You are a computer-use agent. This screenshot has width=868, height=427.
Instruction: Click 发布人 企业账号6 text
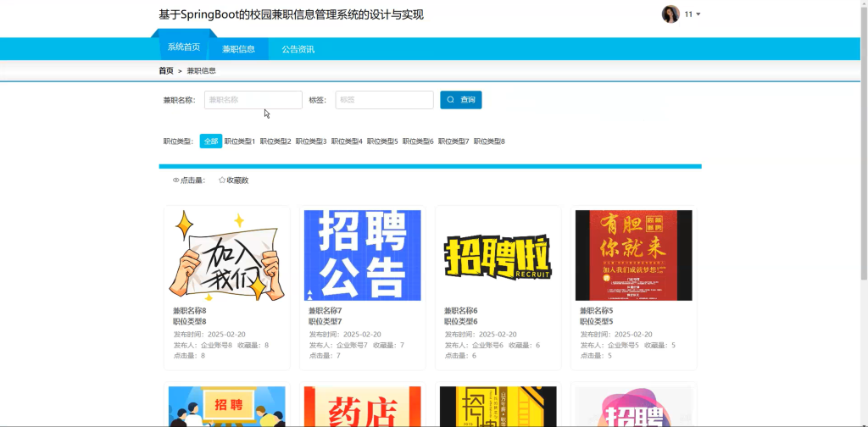coord(474,345)
